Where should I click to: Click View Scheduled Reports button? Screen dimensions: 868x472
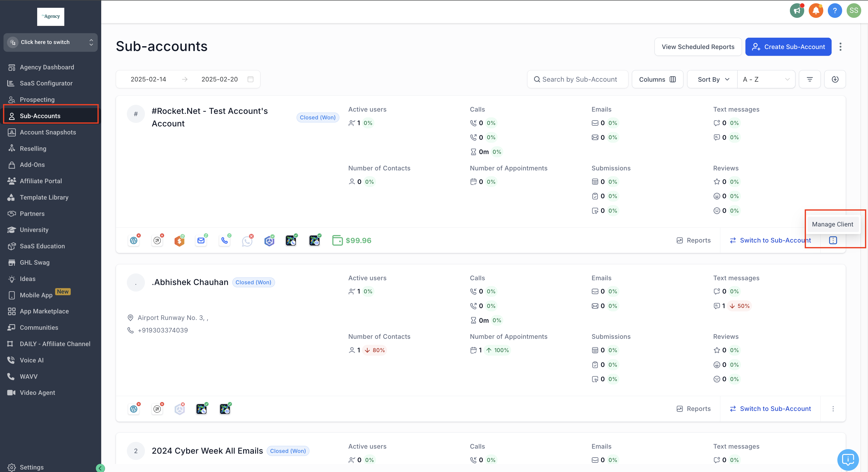(x=698, y=47)
